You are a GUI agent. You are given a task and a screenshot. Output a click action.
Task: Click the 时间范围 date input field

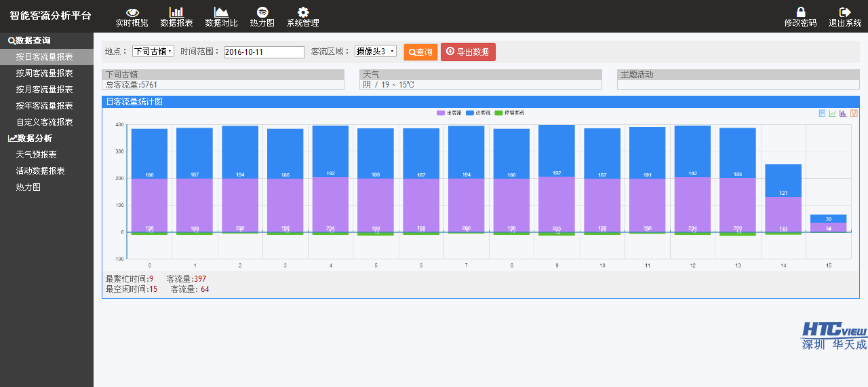[264, 52]
